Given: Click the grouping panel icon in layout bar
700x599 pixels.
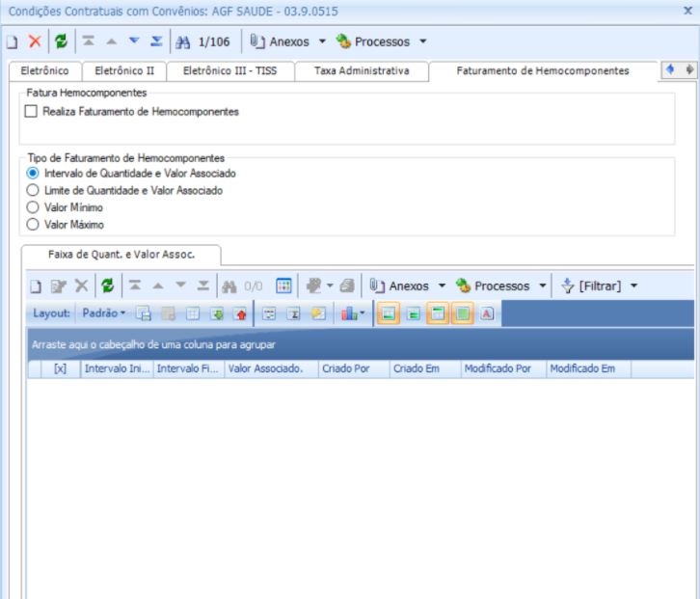Looking at the screenshot, I should (269, 313).
